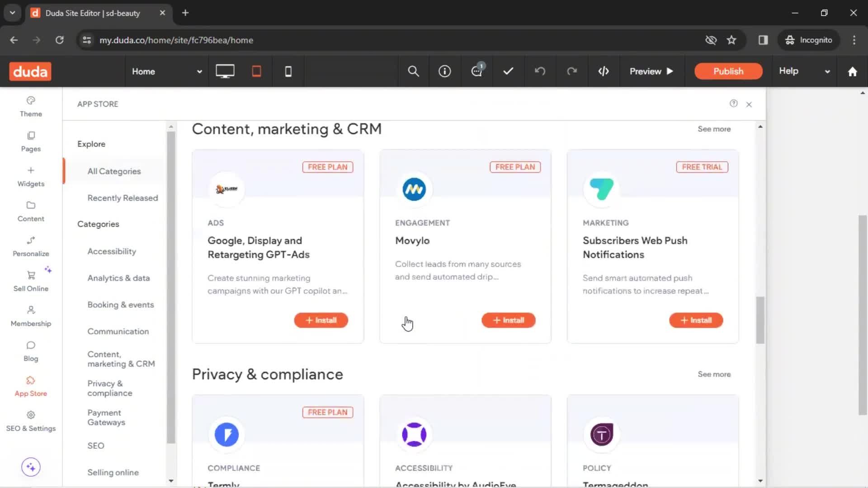Image resolution: width=868 pixels, height=488 pixels.
Task: Toggle browser side panel icon
Action: pos(763,40)
